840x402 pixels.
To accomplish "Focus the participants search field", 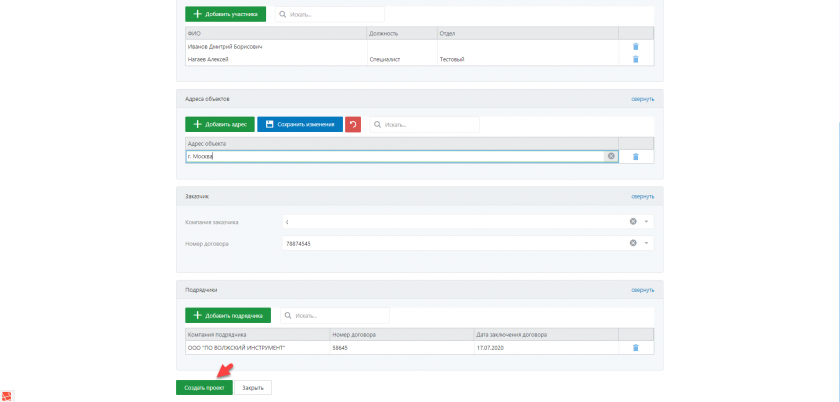I will coord(330,14).
